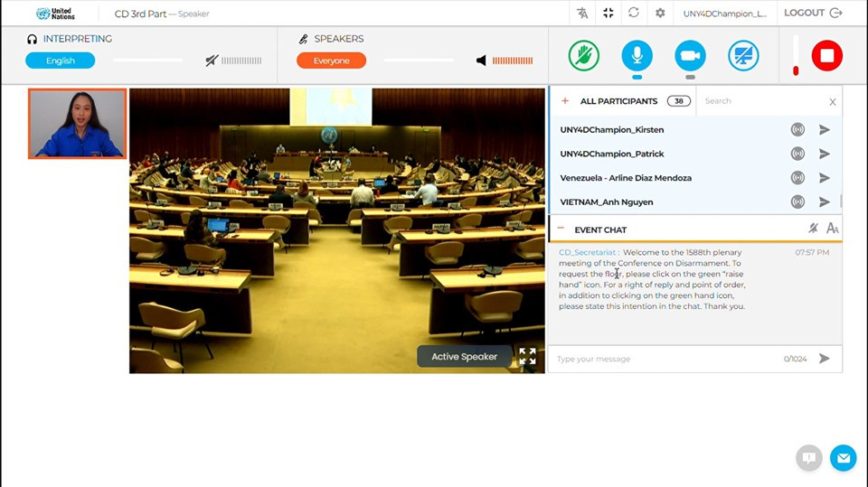Image resolution: width=868 pixels, height=487 pixels.
Task: Click the Type your message input field
Action: point(665,359)
